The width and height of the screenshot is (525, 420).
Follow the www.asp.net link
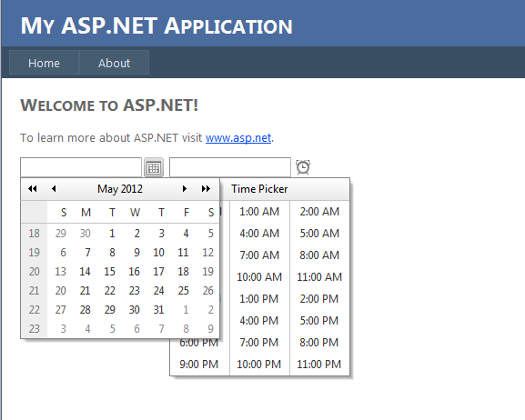click(x=238, y=138)
